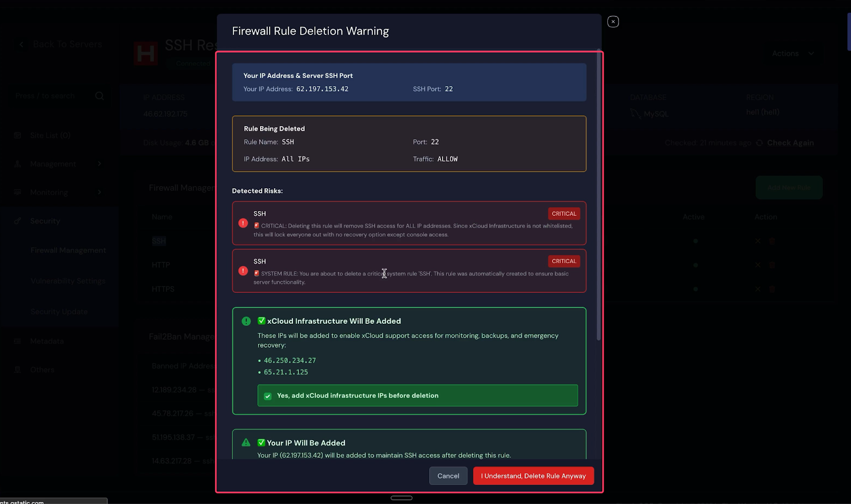Viewport: 851px width, 504px height.
Task: Click the Your IP Will Be Added warning icon
Action: (x=246, y=442)
